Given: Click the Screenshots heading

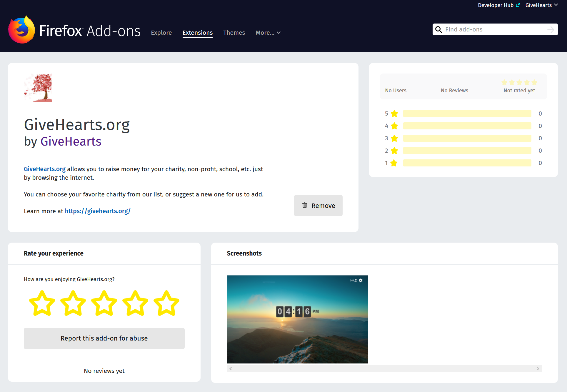Looking at the screenshot, I should (244, 253).
